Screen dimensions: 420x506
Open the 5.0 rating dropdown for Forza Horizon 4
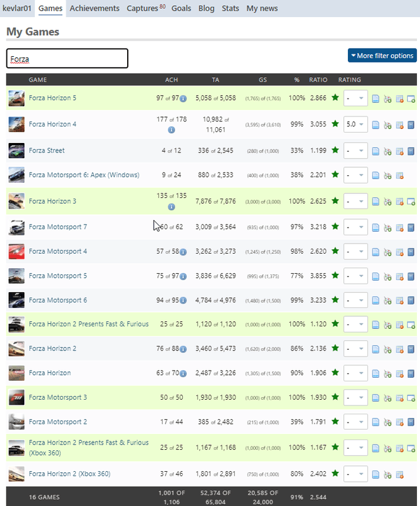(x=355, y=124)
